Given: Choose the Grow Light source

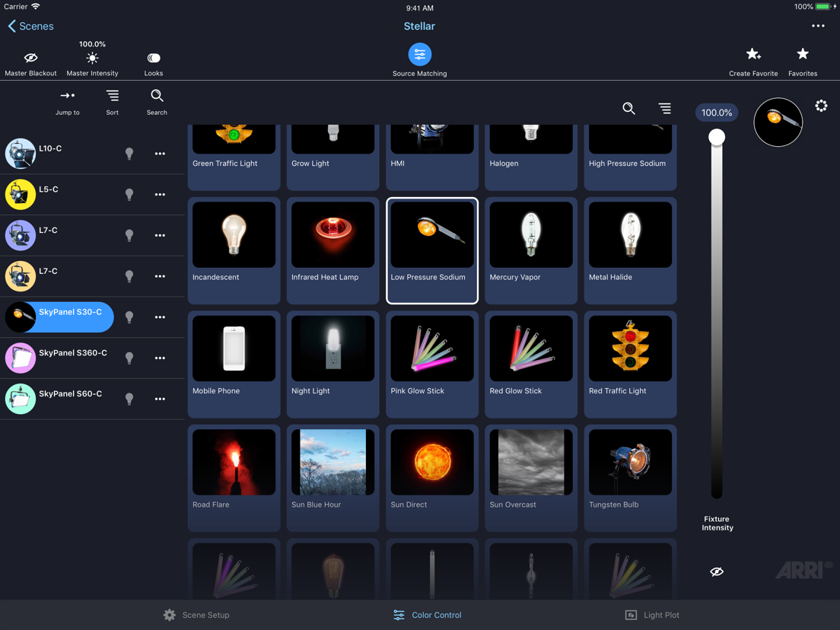Looking at the screenshot, I should [332, 157].
